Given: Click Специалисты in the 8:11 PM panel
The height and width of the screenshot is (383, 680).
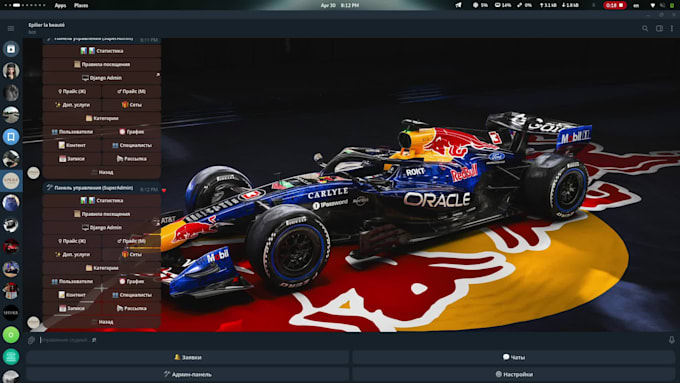Looking at the screenshot, I should 131,145.
